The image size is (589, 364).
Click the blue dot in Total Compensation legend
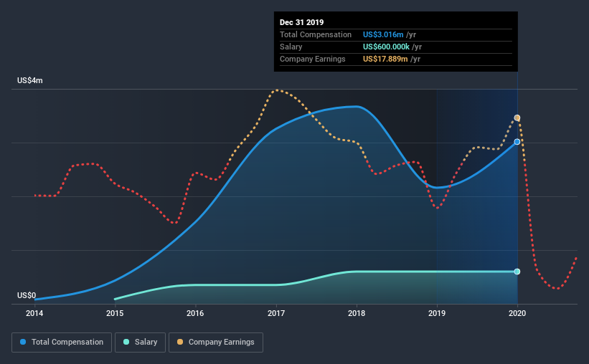click(x=23, y=342)
